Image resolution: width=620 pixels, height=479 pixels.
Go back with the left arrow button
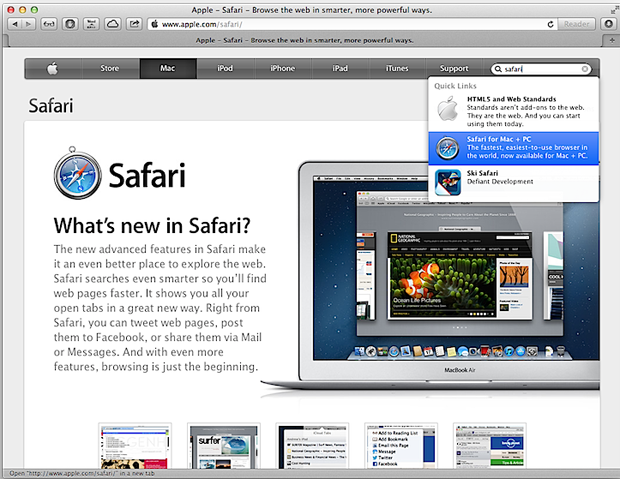point(15,24)
